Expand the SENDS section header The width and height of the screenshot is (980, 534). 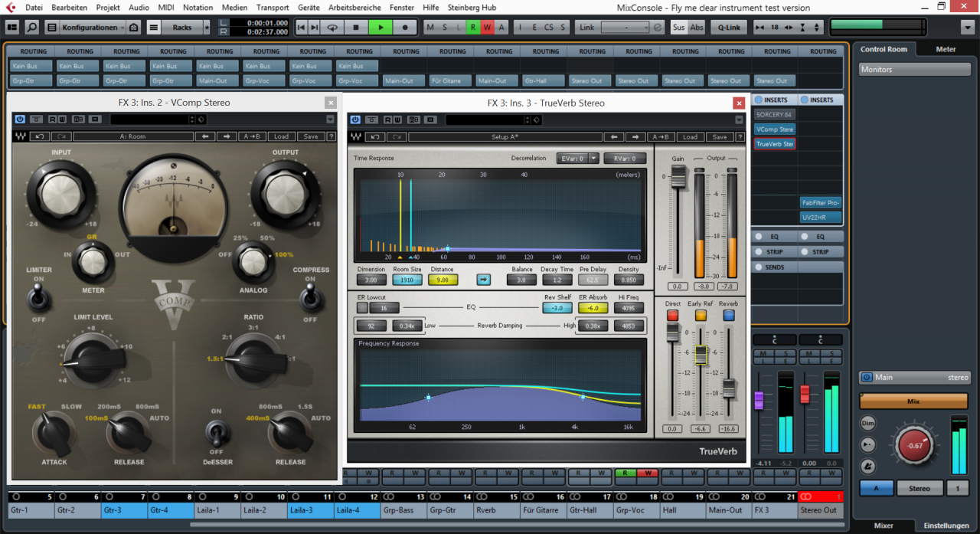tap(798, 267)
